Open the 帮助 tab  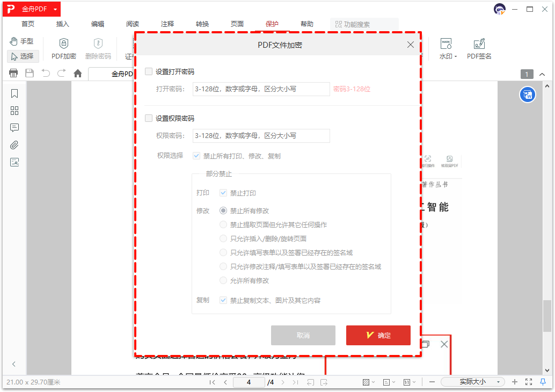[x=307, y=24]
